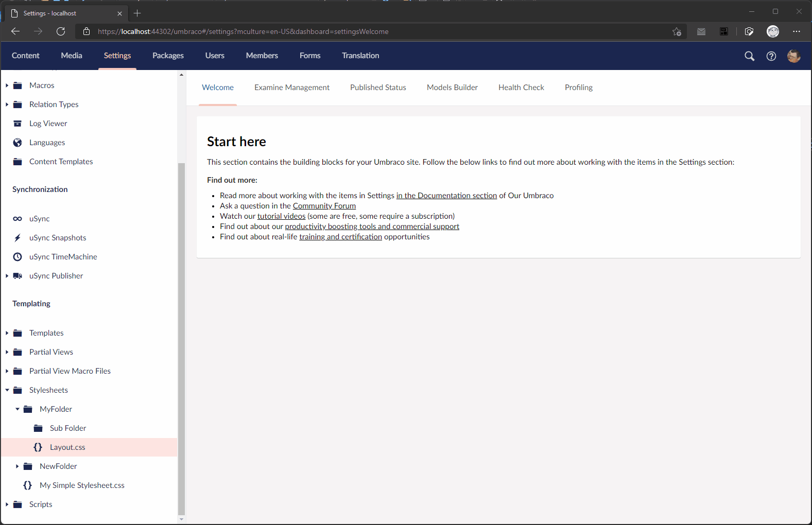Click the Layout.css braces file icon
The image size is (812, 525).
(x=38, y=447)
